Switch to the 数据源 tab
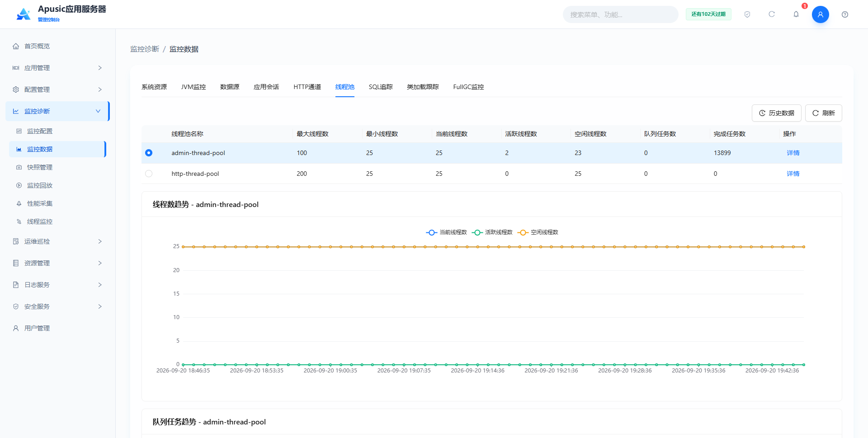 coord(230,87)
